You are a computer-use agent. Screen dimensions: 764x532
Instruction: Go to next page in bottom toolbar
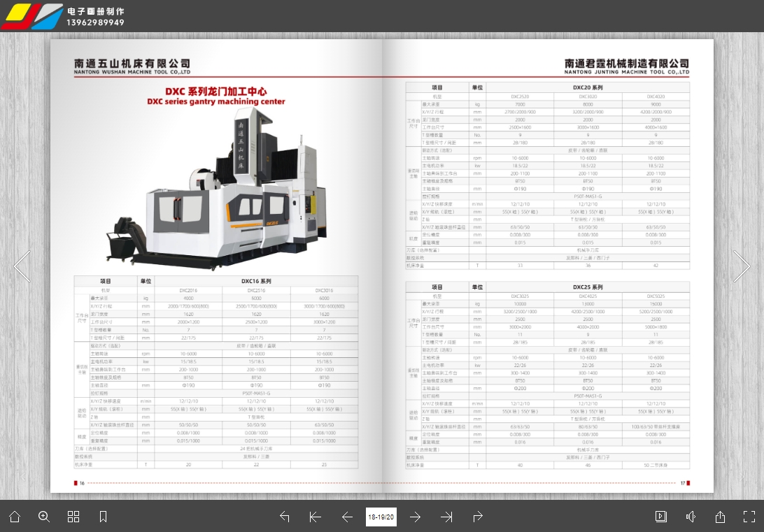click(x=415, y=517)
